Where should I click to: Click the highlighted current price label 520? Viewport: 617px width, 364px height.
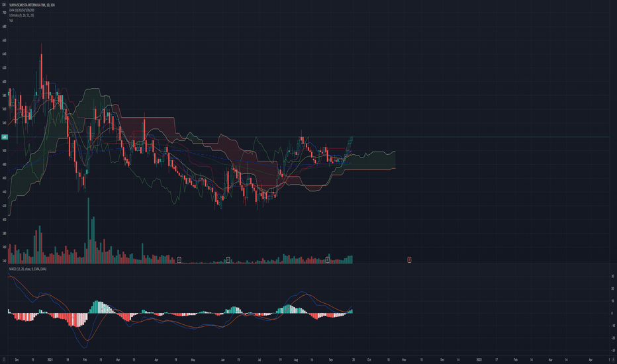click(x=4, y=137)
